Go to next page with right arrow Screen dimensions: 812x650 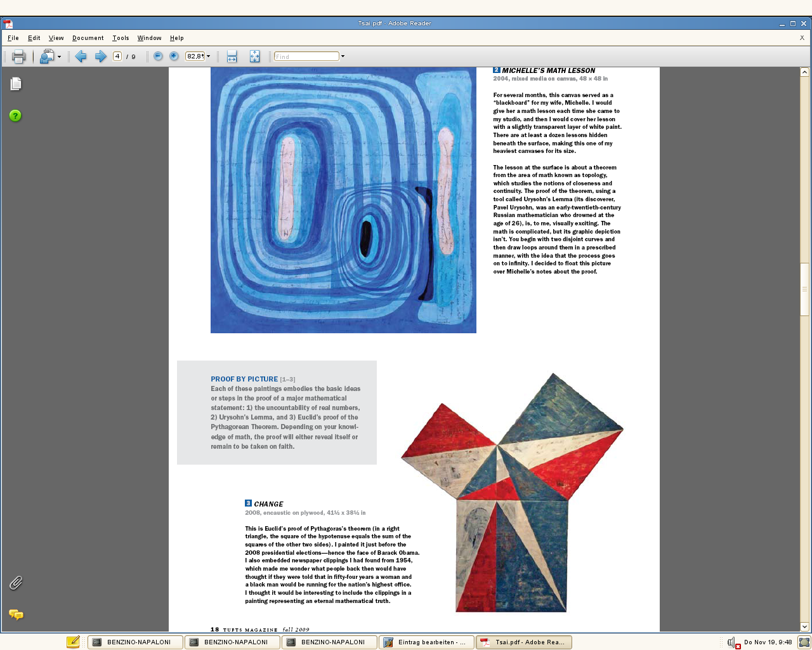pos(100,56)
